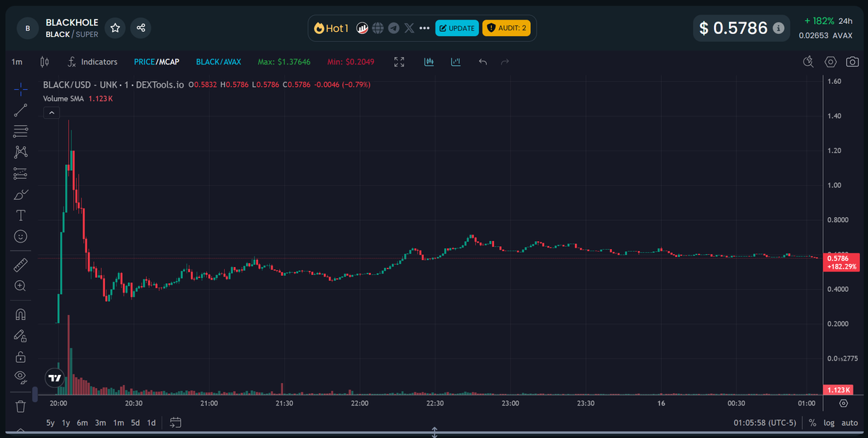Undo last chart action
Viewport: 868px width, 438px height.
pyautogui.click(x=483, y=62)
